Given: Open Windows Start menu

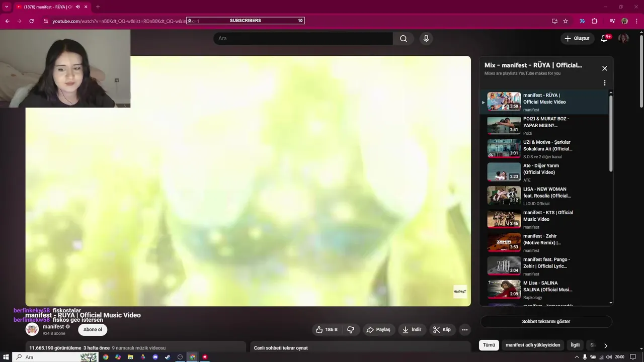Looking at the screenshot, I should click(x=7, y=357).
